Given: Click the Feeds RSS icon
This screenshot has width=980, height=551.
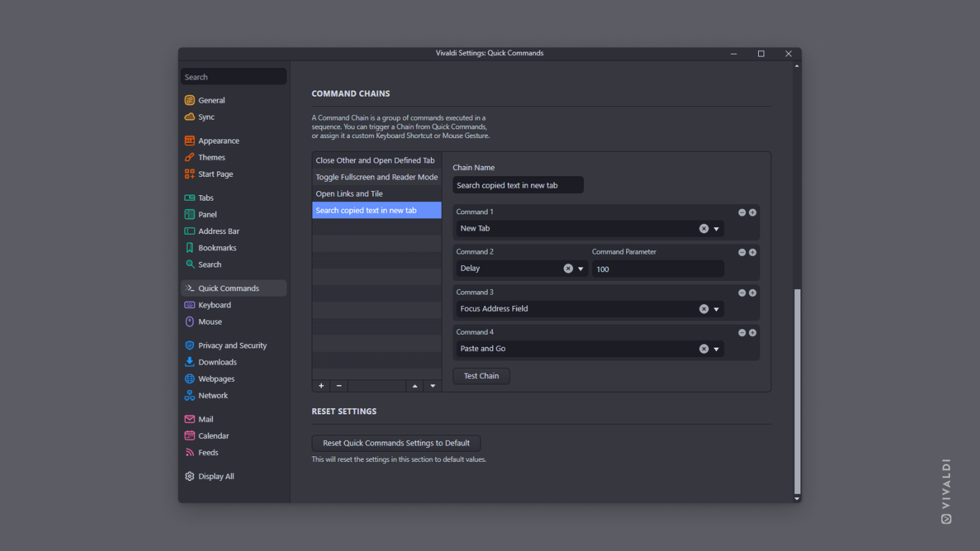Looking at the screenshot, I should (190, 452).
